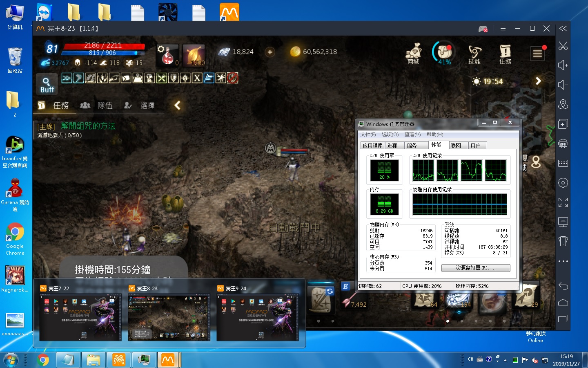This screenshot has width=588, height=368.
Task: Toggle the Buff search button
Action: pos(47,84)
